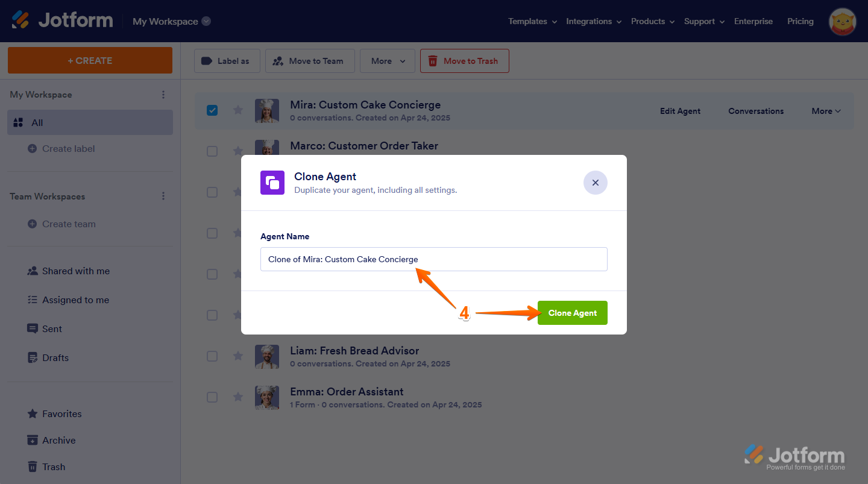This screenshot has height=484, width=868.
Task: Star the Emma: Order Assistant agent
Action: pyautogui.click(x=238, y=397)
